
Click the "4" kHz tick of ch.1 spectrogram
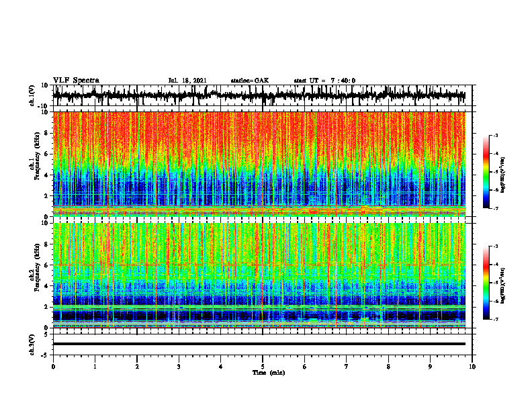(x=46, y=175)
